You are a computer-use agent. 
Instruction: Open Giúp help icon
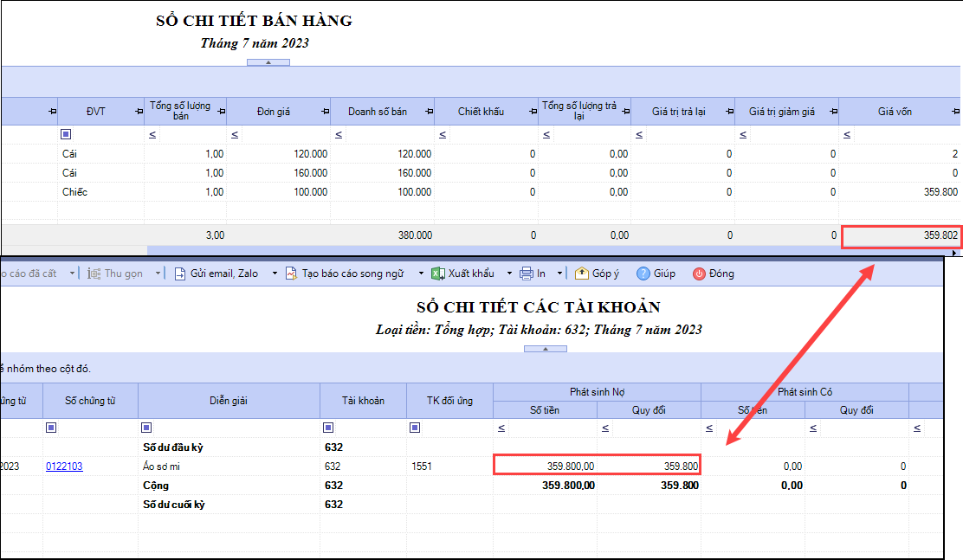pyautogui.click(x=643, y=274)
